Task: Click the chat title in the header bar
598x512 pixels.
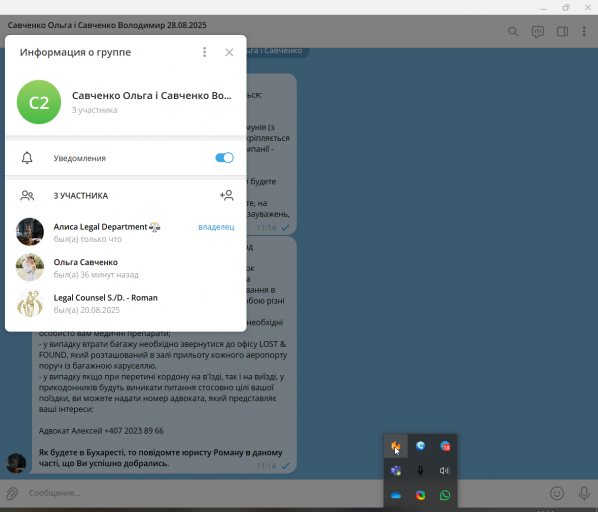Action: click(x=107, y=25)
